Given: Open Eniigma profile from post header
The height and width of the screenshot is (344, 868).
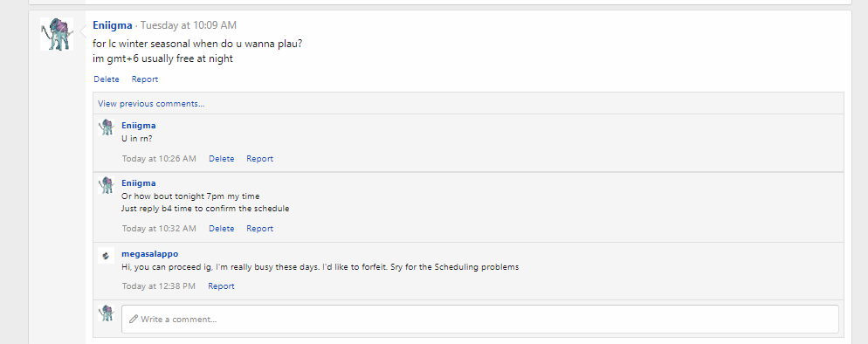Looking at the screenshot, I should 113,25.
